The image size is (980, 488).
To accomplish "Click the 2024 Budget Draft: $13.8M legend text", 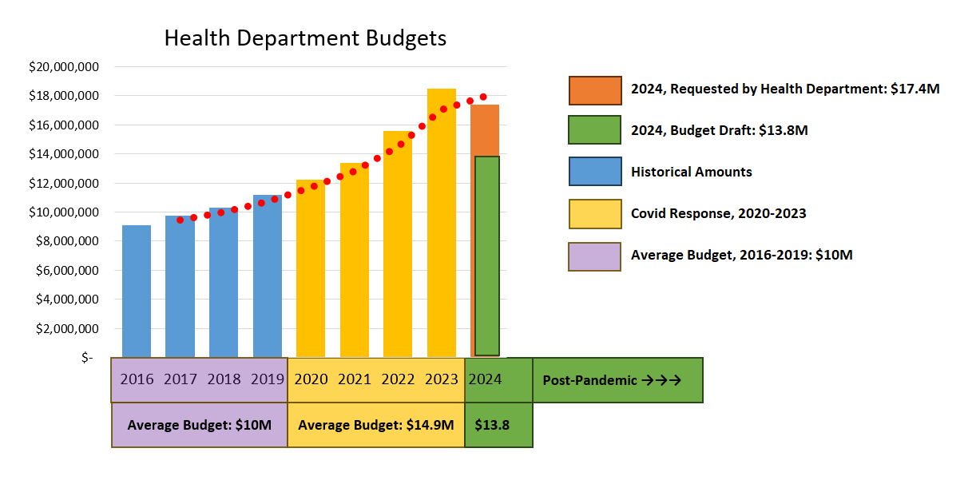I will coord(719,131).
